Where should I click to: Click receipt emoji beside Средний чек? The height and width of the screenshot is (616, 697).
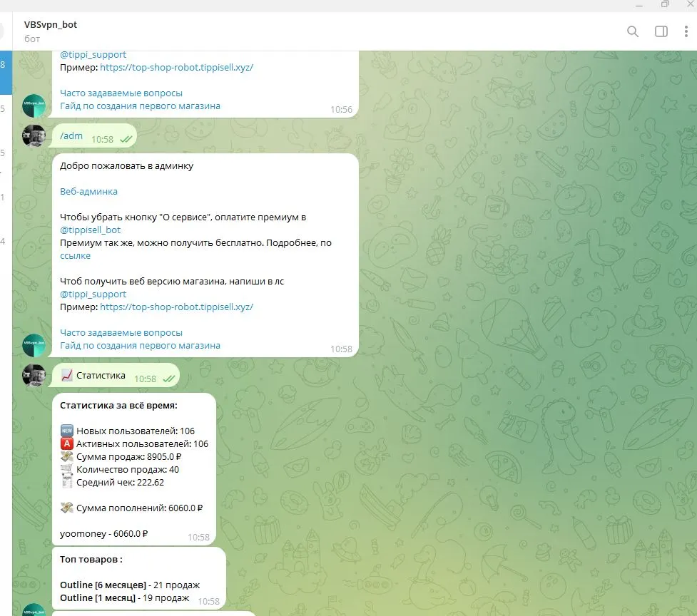(x=66, y=482)
